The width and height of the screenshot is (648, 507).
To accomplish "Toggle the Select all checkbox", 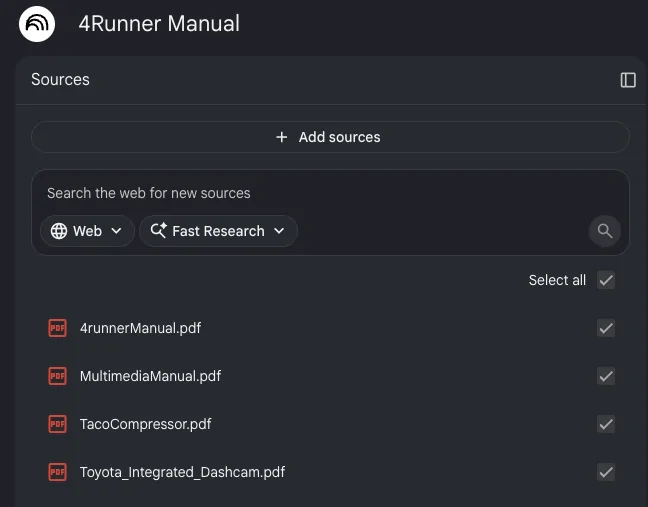I will coord(606,280).
